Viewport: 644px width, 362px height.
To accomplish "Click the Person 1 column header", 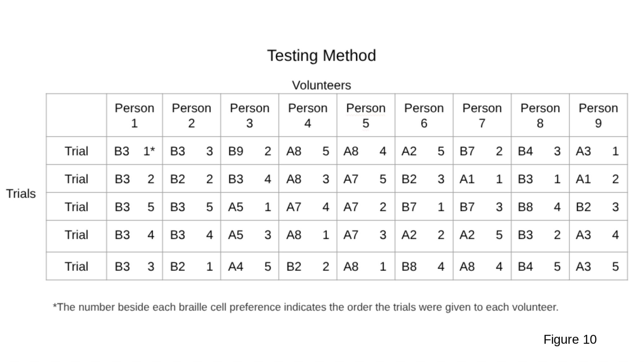I will pyautogui.click(x=135, y=115).
